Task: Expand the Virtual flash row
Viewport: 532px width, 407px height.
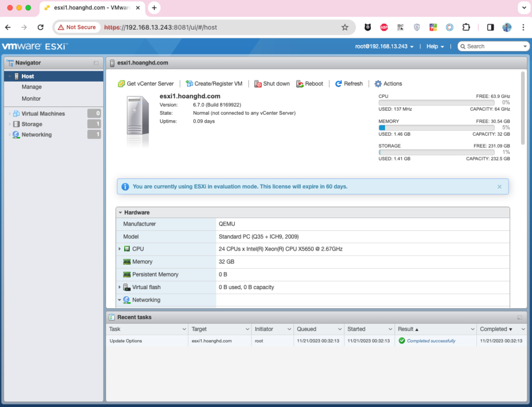Action: (x=119, y=287)
